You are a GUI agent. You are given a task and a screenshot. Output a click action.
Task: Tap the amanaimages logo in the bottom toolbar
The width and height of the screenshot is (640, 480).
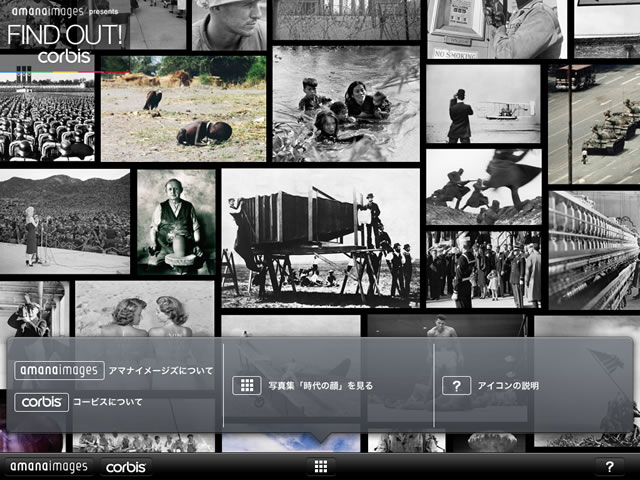(49, 467)
